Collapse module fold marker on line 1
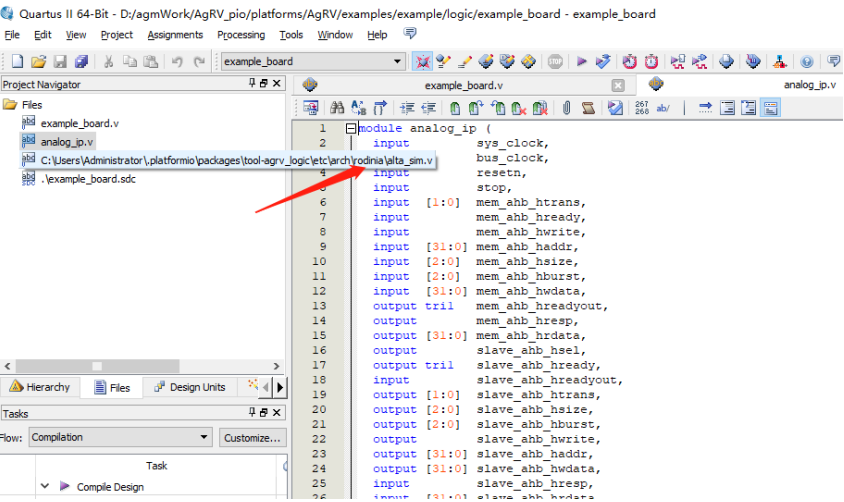 [351, 129]
